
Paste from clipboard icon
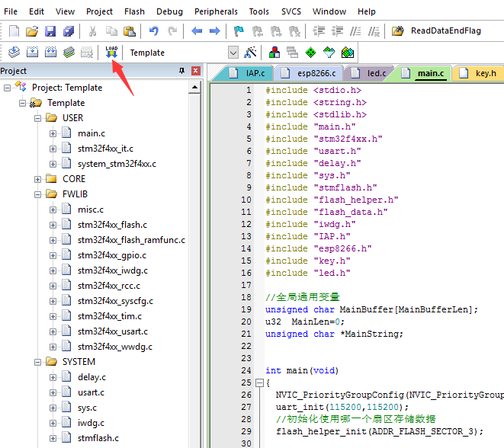pos(130,31)
